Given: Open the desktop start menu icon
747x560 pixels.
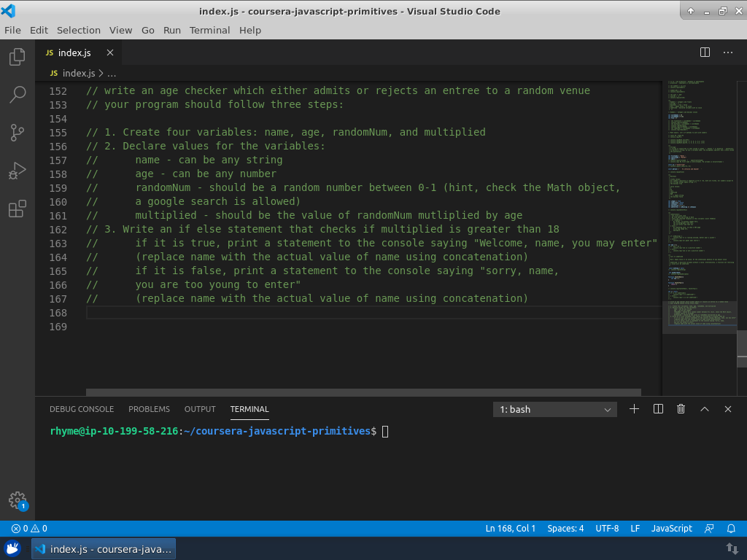Looking at the screenshot, I should click(x=12, y=548).
